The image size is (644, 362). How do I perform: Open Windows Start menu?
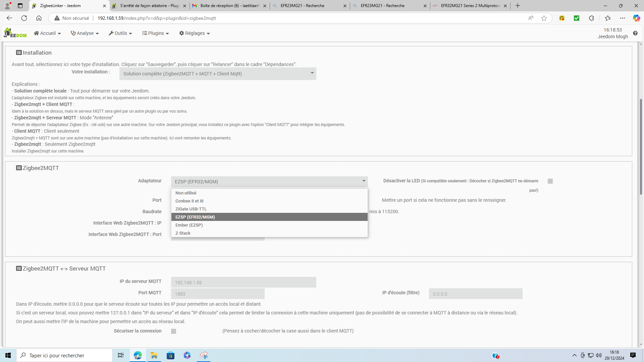point(8,355)
